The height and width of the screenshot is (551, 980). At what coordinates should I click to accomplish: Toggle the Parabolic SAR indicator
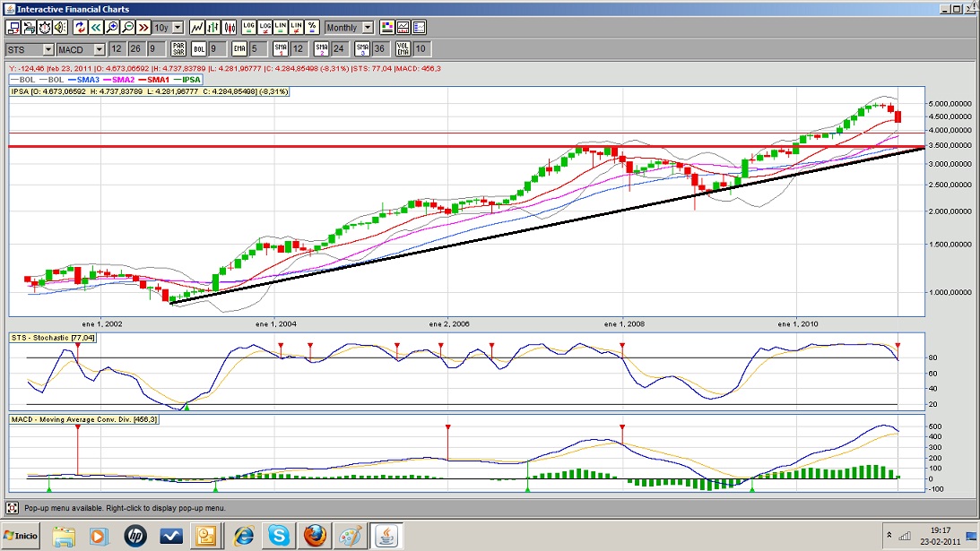coord(178,49)
